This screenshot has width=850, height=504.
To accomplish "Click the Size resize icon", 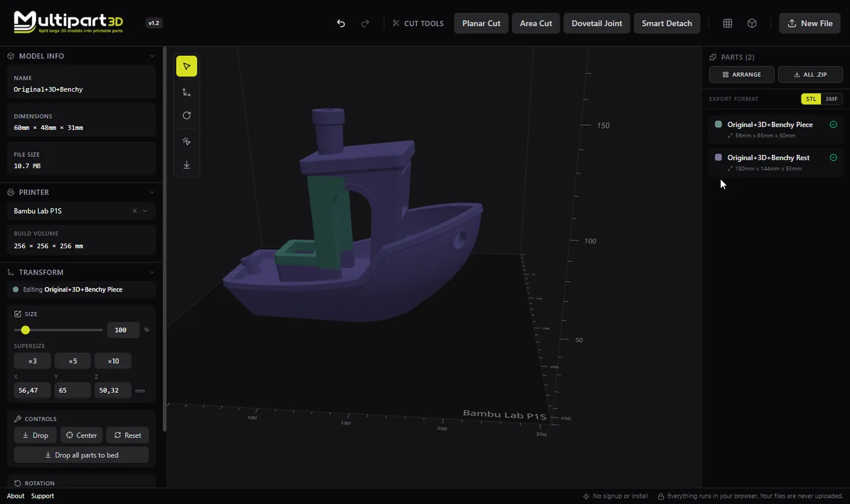I will pyautogui.click(x=18, y=314).
